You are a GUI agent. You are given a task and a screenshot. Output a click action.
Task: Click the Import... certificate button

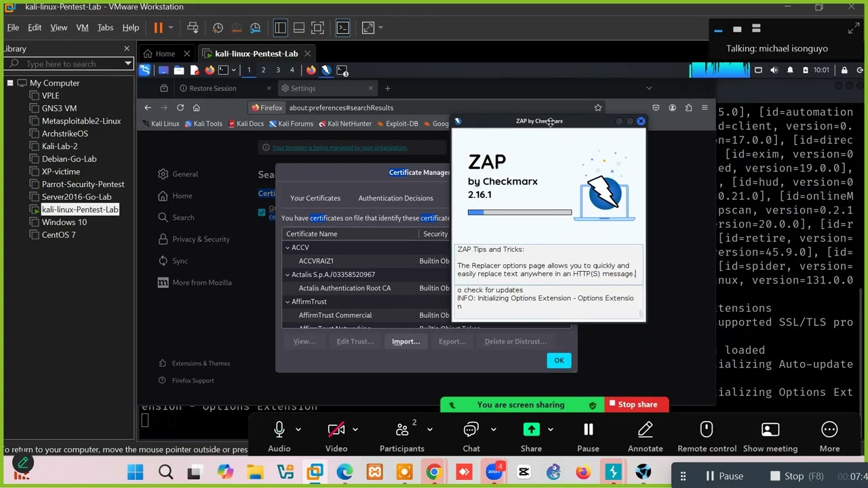pyautogui.click(x=406, y=342)
